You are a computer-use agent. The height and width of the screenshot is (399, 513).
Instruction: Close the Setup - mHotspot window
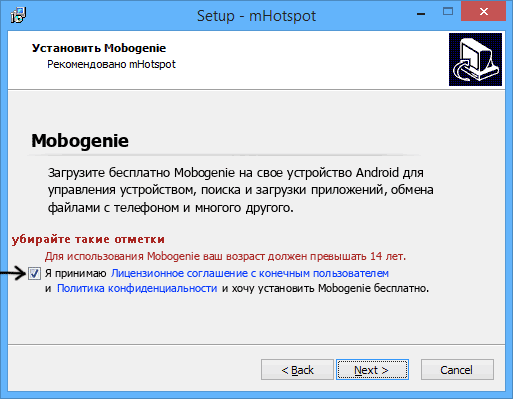click(x=484, y=12)
